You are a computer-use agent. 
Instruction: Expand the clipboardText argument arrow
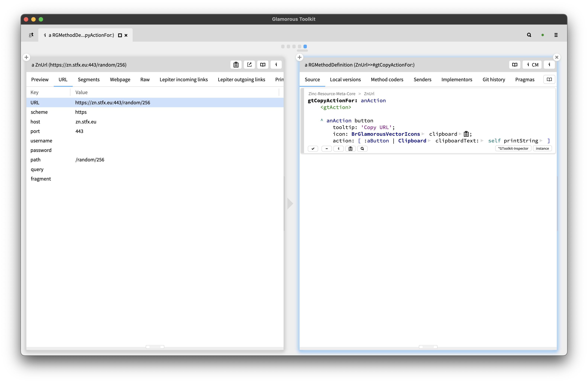482,141
